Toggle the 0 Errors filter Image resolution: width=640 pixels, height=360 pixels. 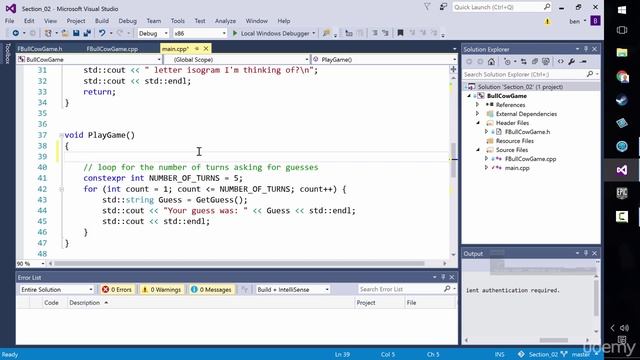pyautogui.click(x=117, y=289)
